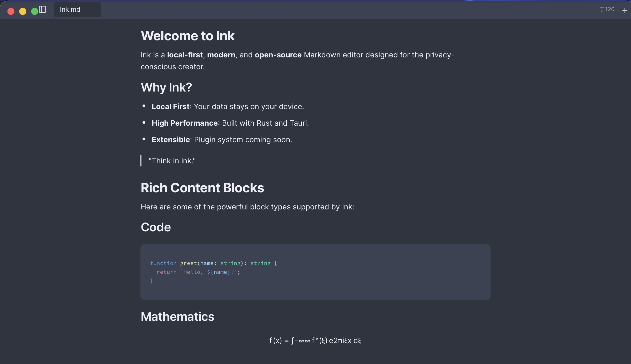The height and width of the screenshot is (364, 631).
Task: Click the word count indicator showing 120
Action: 607,10
